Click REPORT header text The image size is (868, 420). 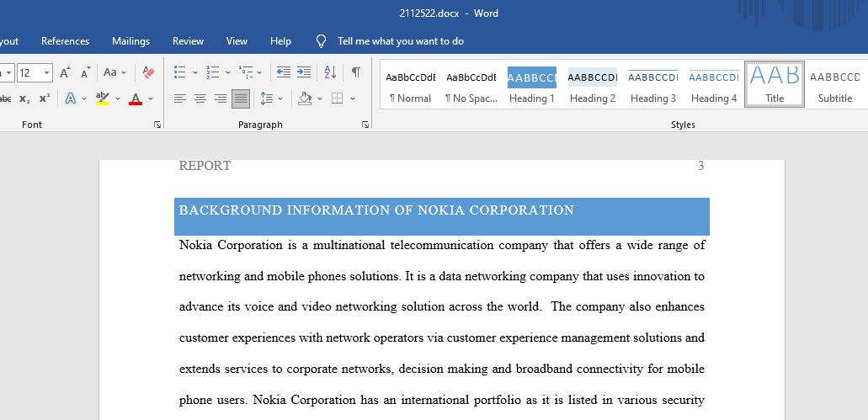tap(205, 166)
